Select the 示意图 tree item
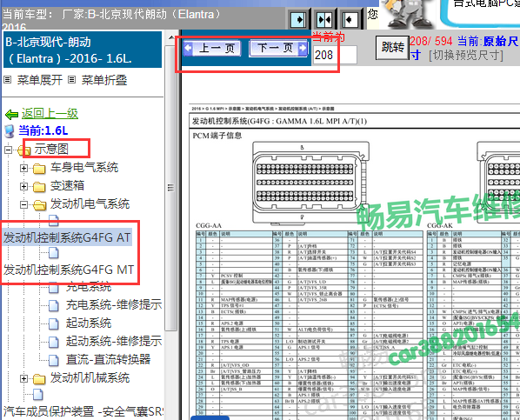This screenshot has width=520, height=420. [x=51, y=149]
